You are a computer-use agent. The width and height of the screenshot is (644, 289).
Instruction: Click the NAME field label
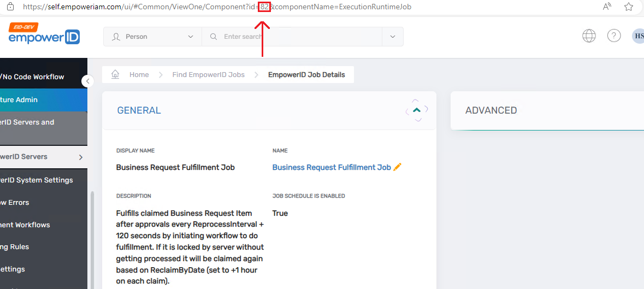click(280, 151)
